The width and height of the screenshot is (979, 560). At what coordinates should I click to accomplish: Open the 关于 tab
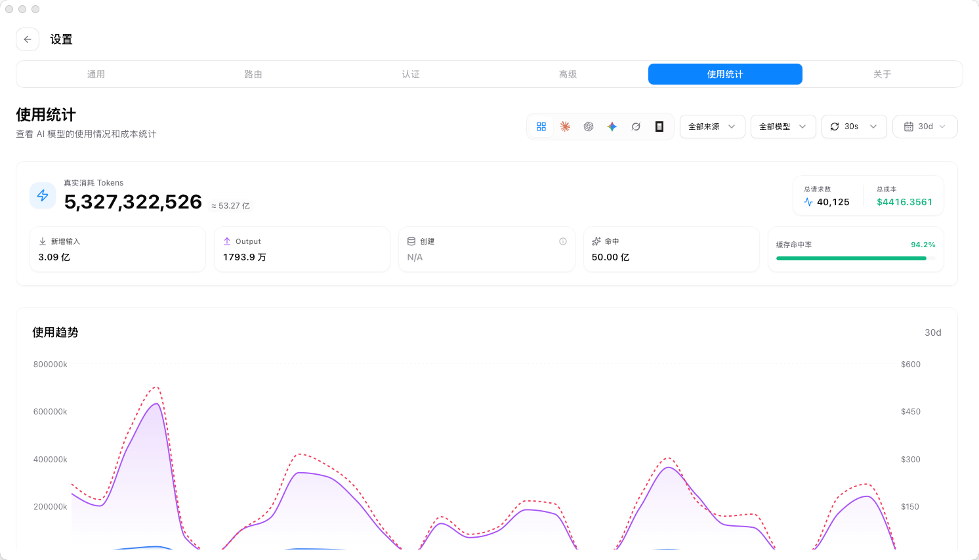click(x=883, y=74)
